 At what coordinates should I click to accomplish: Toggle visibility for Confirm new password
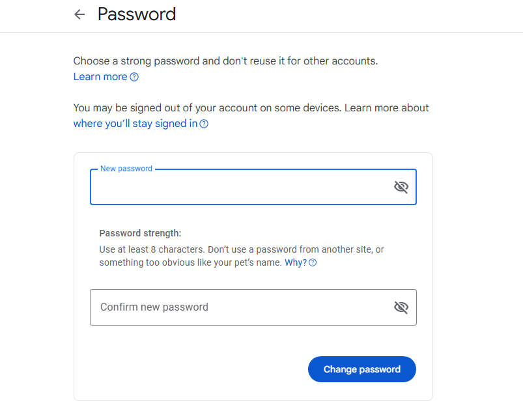point(401,307)
